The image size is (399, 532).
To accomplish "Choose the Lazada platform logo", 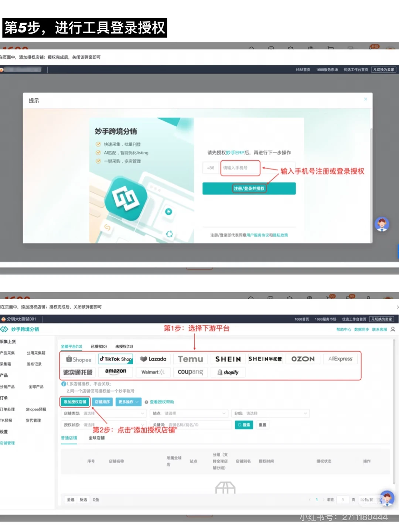I will [x=153, y=359].
